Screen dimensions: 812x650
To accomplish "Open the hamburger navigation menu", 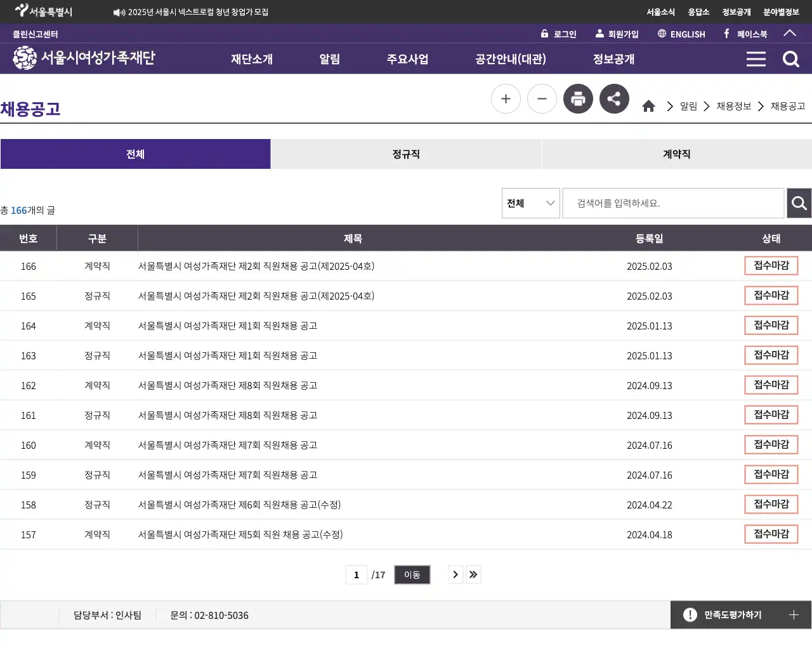I will click(756, 58).
